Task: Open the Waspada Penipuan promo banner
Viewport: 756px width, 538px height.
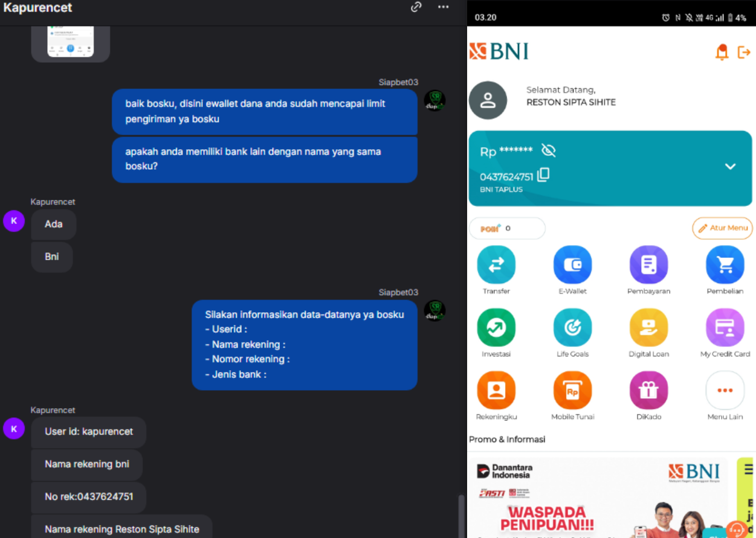Action: [599, 498]
